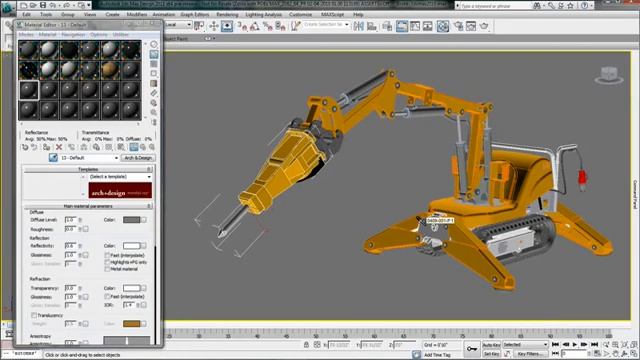Click the orange Translucency color swatch
This screenshot has height=360, width=640.
131,324
